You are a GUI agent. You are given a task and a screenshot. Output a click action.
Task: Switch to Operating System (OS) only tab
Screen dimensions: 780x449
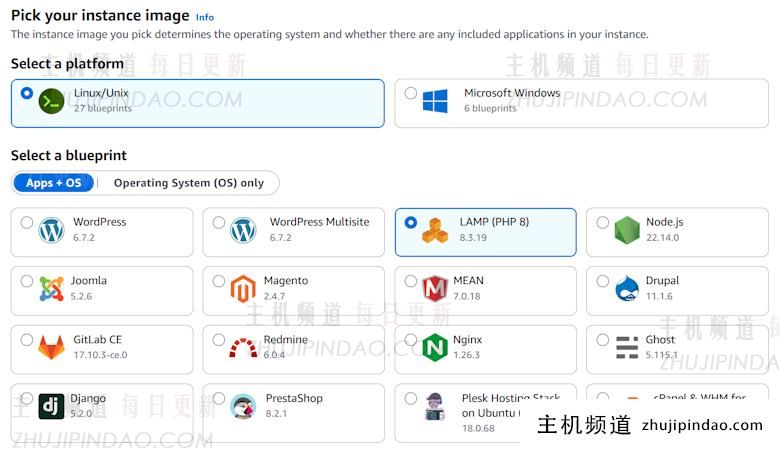click(x=189, y=183)
